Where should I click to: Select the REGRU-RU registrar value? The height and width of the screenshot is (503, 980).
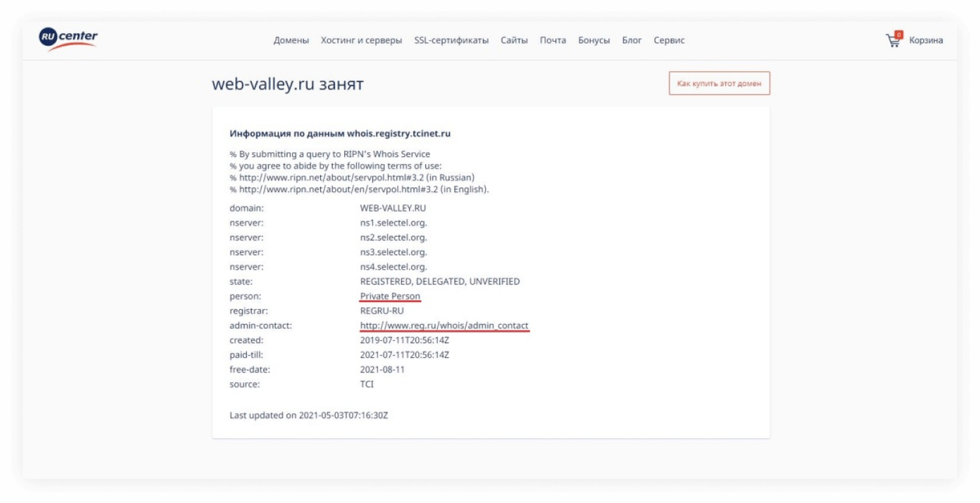tap(382, 311)
